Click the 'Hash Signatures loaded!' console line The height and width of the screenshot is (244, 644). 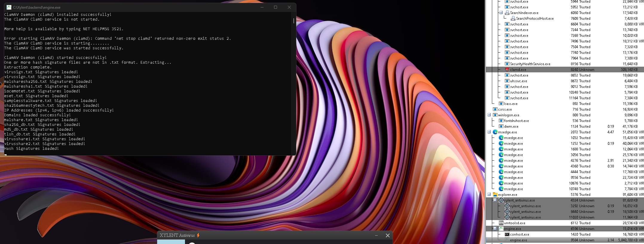[31, 148]
